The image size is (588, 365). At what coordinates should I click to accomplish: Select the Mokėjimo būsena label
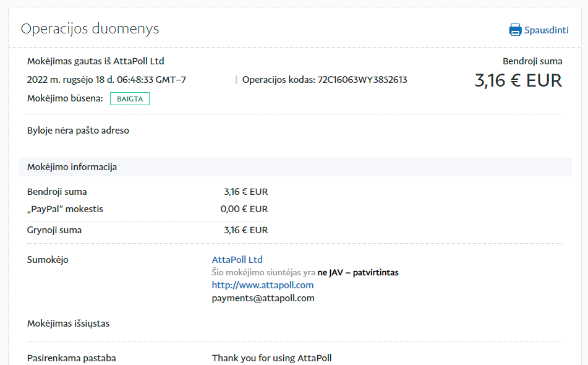[65, 98]
